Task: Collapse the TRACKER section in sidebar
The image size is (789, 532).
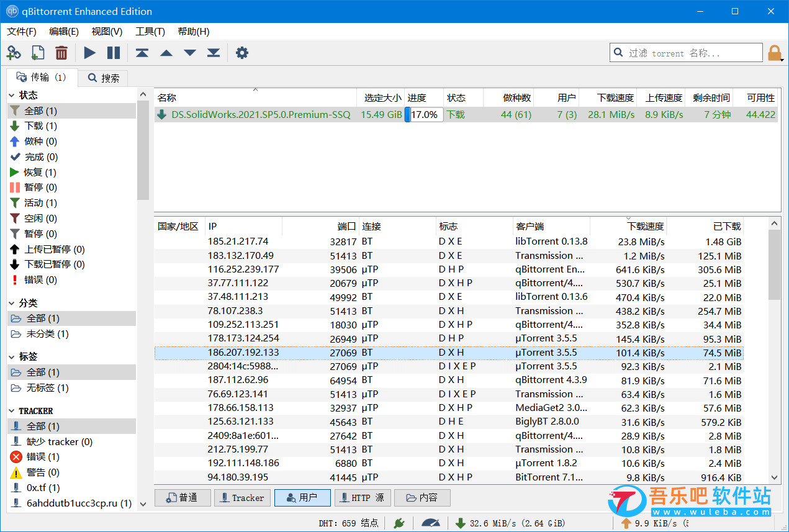Action: 12,411
